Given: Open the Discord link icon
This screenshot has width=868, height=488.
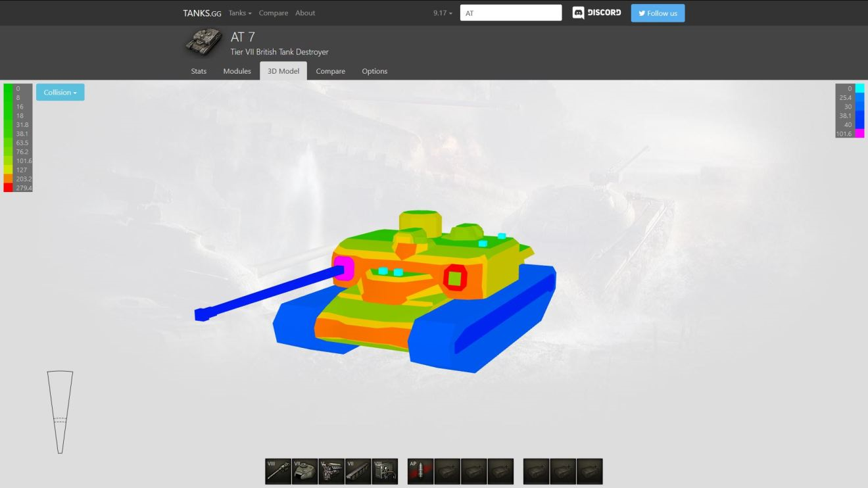Looking at the screenshot, I should (x=596, y=13).
